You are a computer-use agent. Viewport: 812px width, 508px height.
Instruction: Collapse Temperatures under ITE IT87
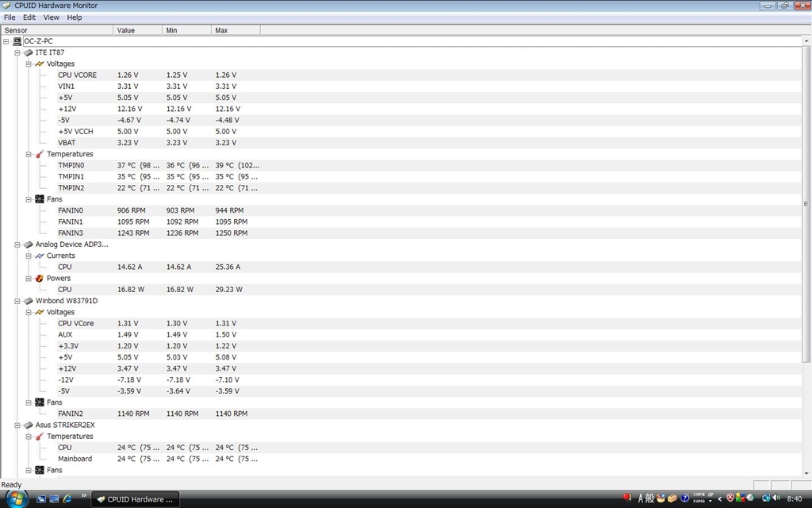pyautogui.click(x=29, y=155)
